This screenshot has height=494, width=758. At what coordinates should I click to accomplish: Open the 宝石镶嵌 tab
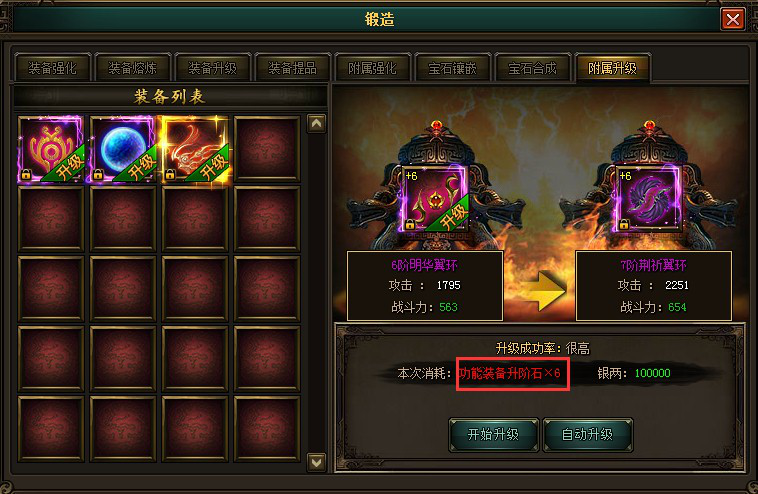click(452, 68)
